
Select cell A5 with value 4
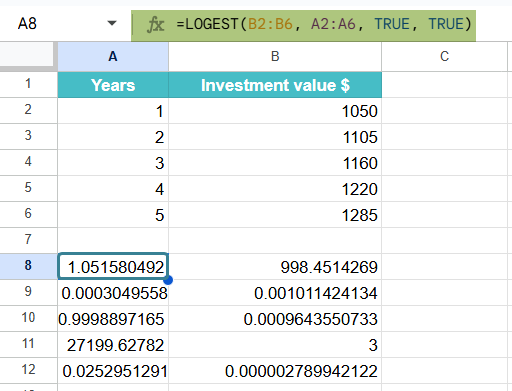[113, 189]
